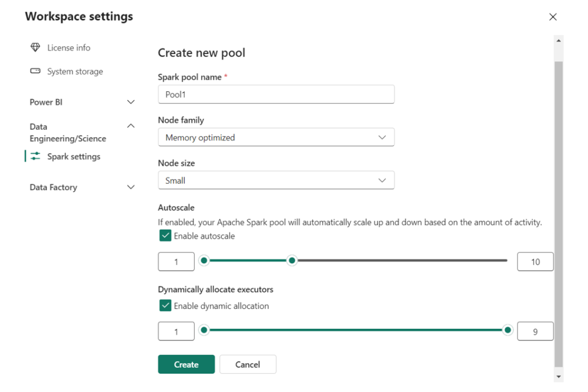588x392 pixels.
Task: Click the Create button
Action: pos(186,364)
